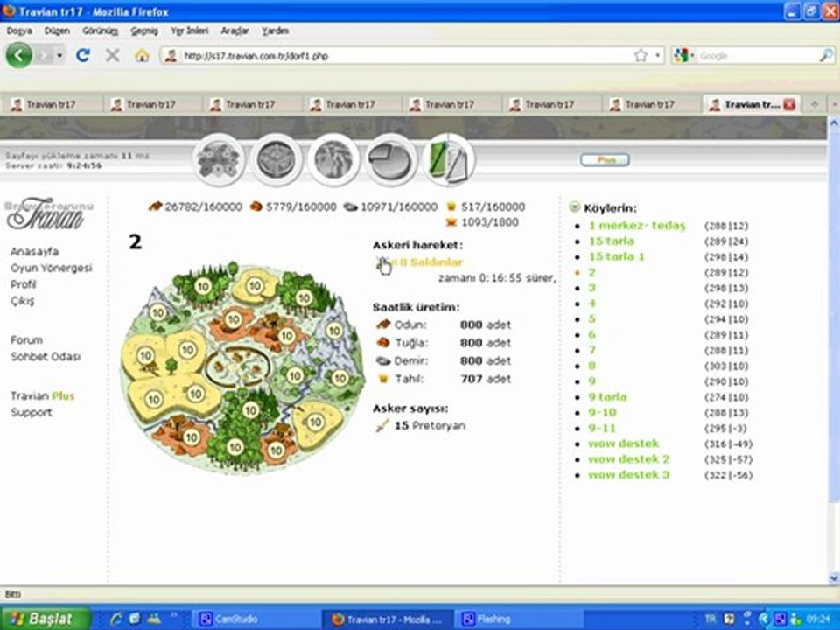Click the TR language indicator in tray
This screenshot has width=840, height=630.
[x=710, y=619]
